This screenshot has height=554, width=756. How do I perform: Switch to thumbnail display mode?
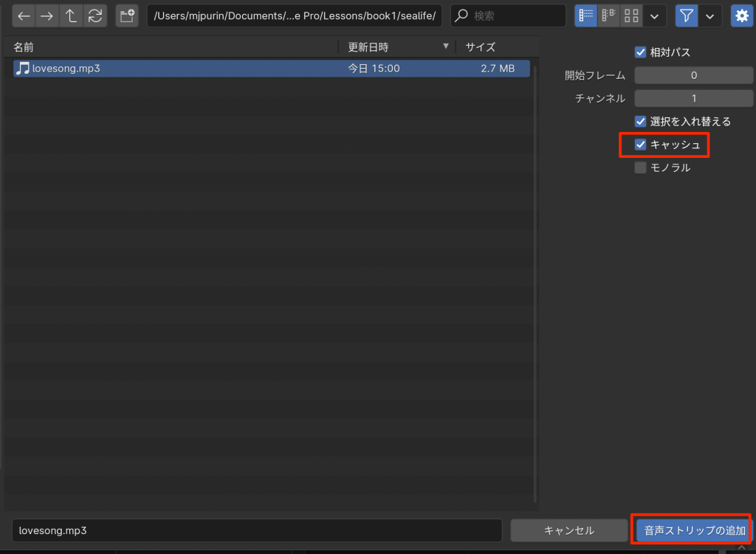coord(630,15)
